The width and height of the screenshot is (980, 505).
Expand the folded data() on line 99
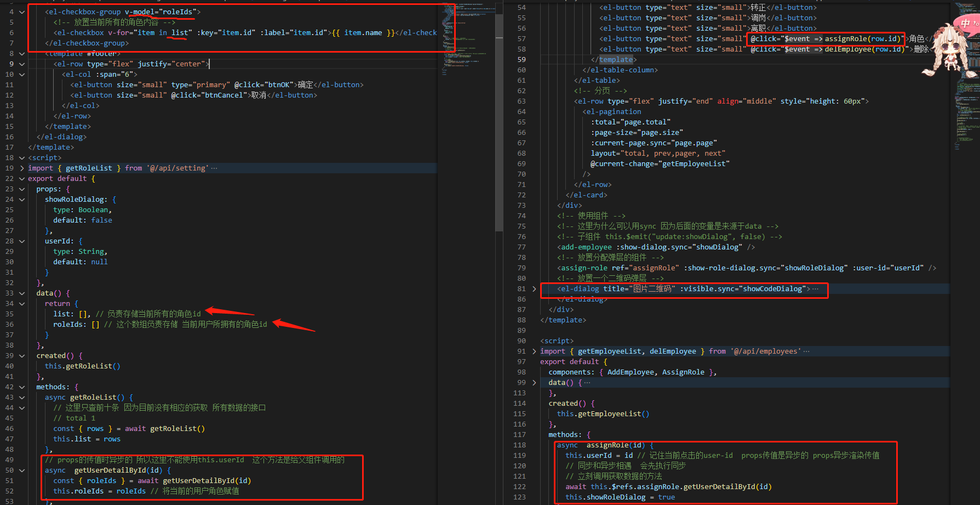(534, 383)
